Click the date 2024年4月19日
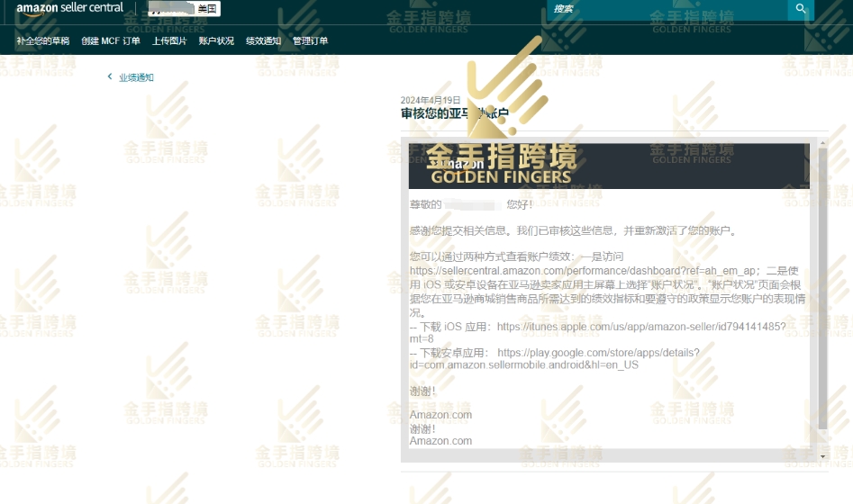 pos(431,100)
